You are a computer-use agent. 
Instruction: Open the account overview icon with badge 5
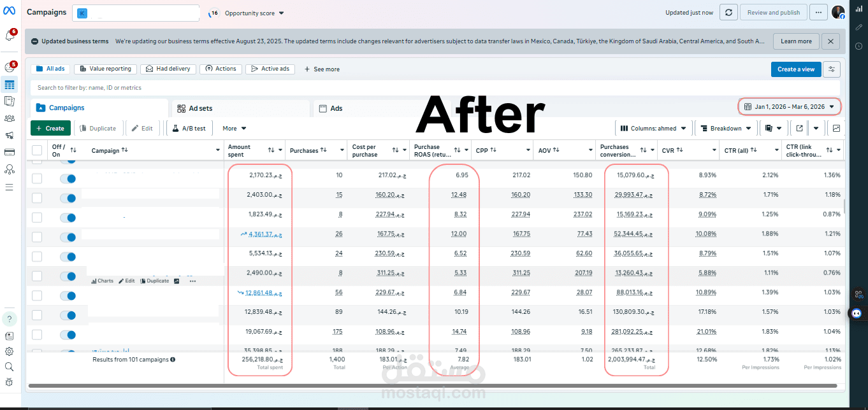point(10,67)
